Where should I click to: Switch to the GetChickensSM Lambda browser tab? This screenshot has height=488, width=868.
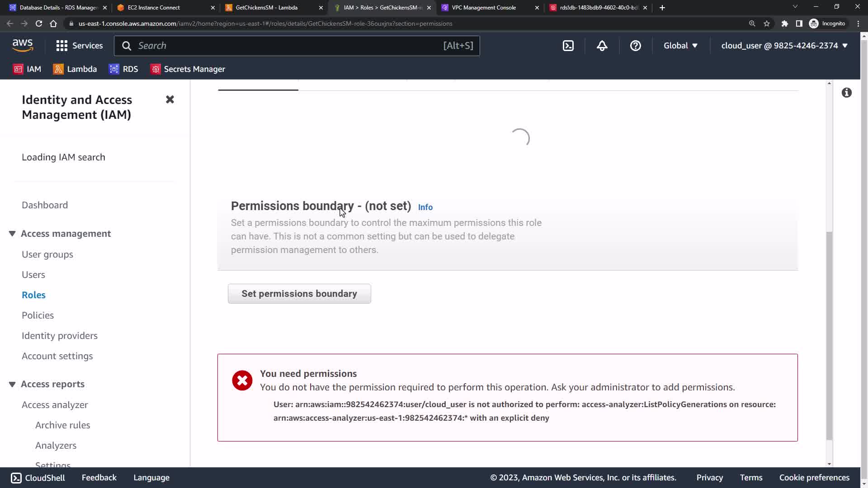(267, 8)
